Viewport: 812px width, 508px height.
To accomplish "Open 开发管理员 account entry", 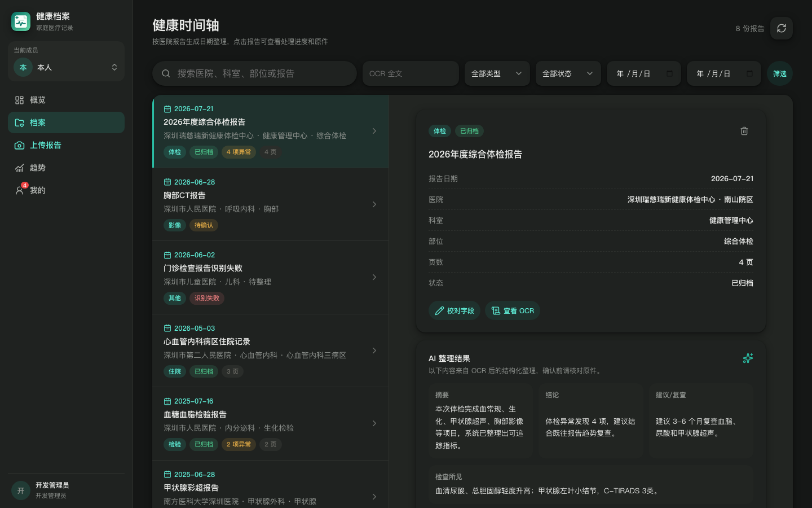I will coord(67,491).
